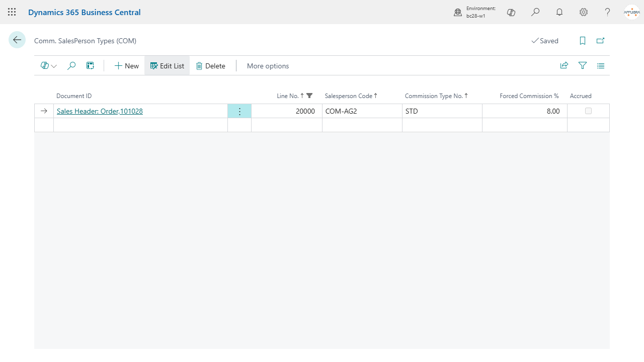
Task: Click the back arrow button
Action: (x=17, y=40)
